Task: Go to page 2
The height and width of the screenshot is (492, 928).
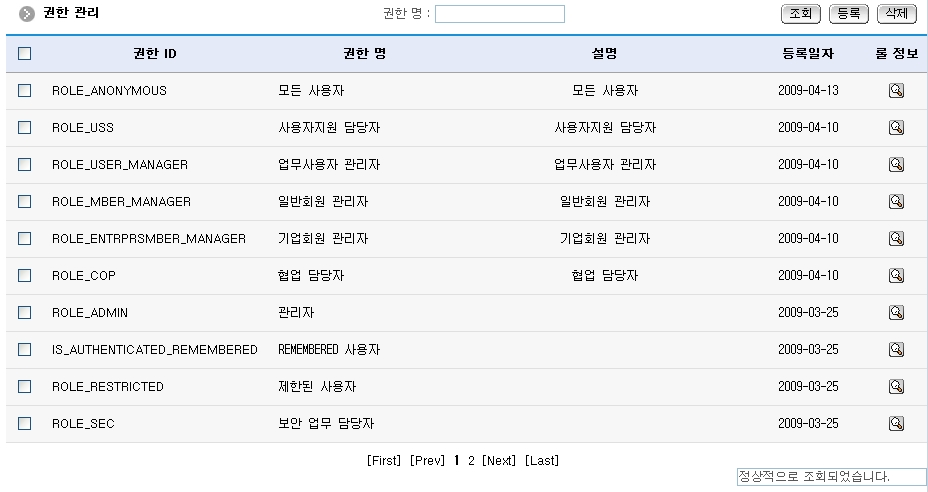Action: [471, 461]
